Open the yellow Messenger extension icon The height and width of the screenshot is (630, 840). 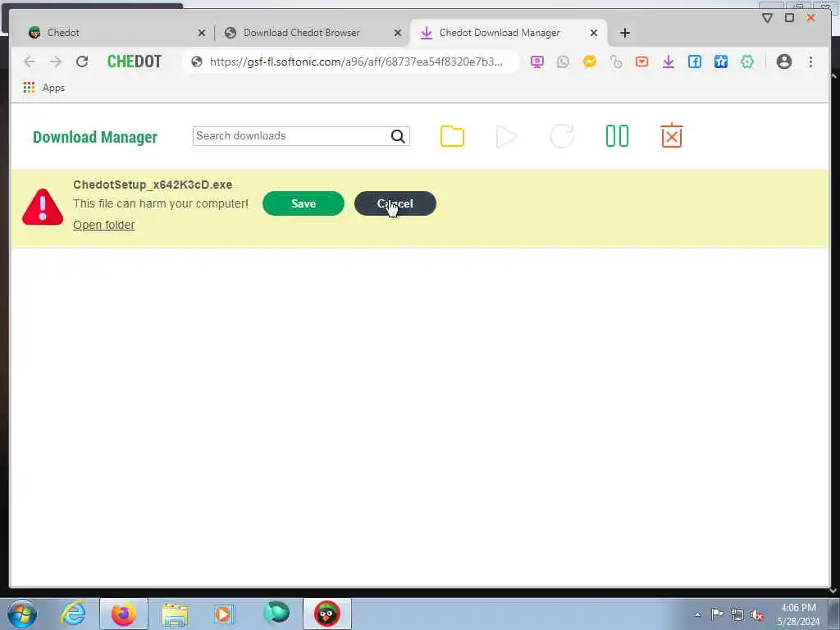tap(589, 62)
